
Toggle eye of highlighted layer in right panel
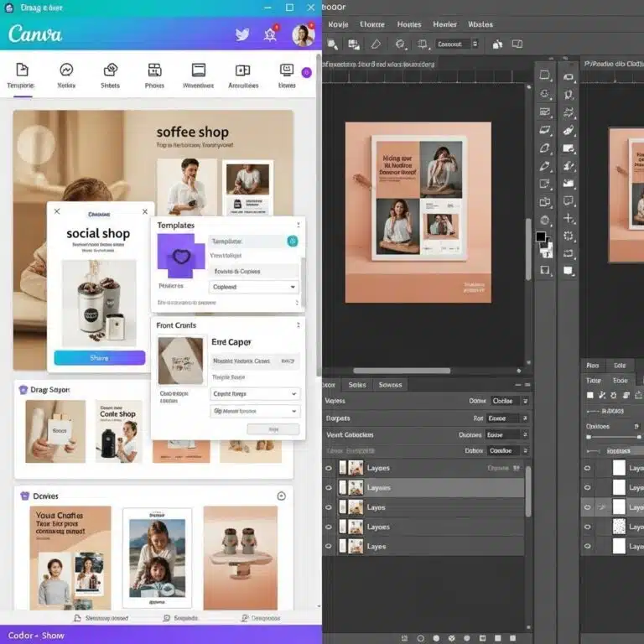[587, 507]
